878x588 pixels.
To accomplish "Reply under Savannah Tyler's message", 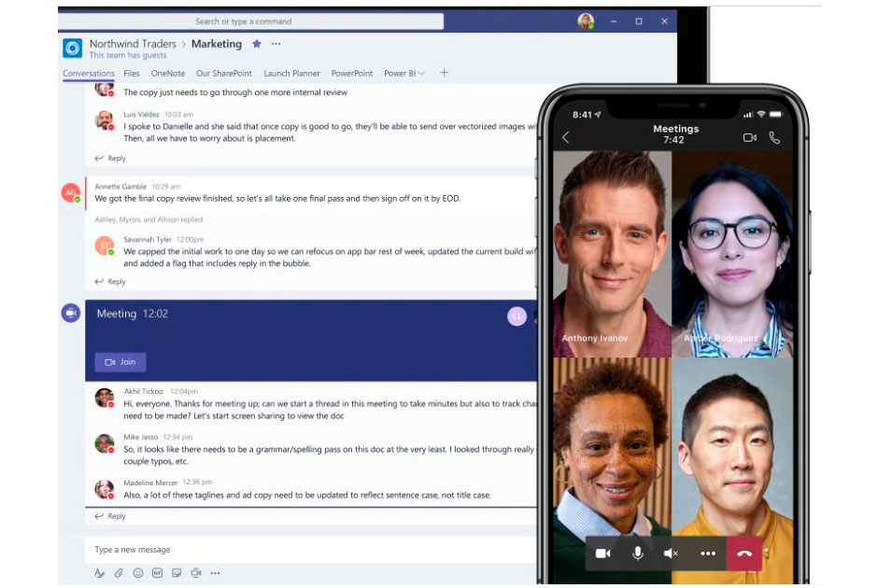I will click(110, 282).
